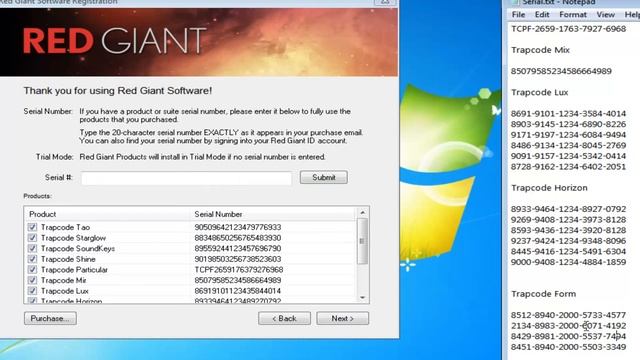Viewport: 640px width, 360px height.
Task: Click the Serial Number column header
Action: [273, 214]
